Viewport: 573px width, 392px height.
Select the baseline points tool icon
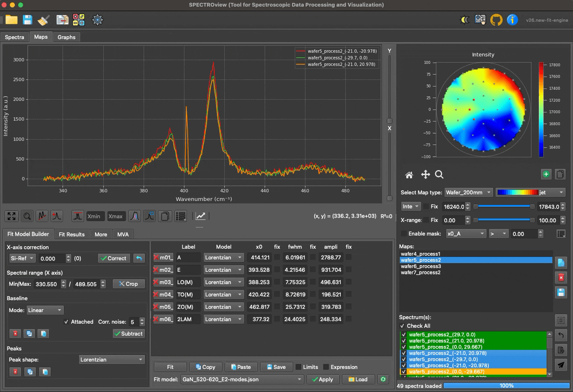(x=42, y=216)
